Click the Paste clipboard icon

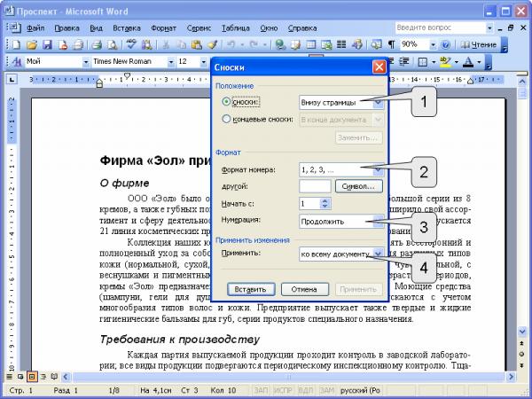click(x=197, y=45)
